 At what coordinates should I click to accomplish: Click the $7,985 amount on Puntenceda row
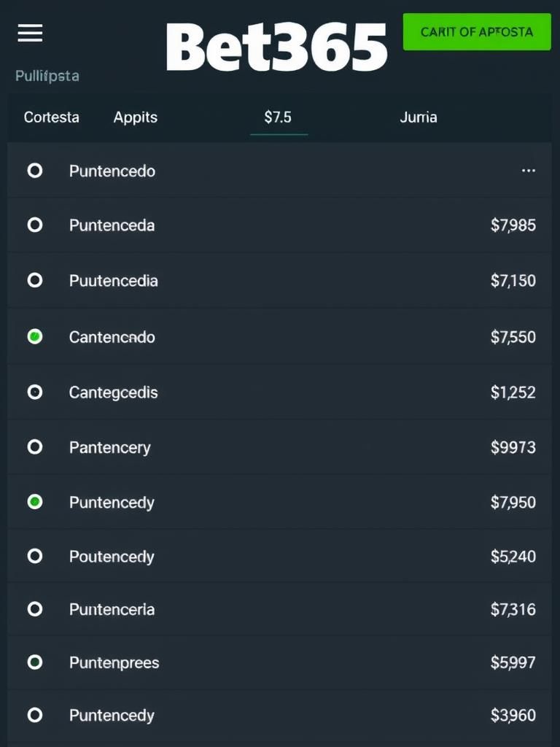click(513, 225)
